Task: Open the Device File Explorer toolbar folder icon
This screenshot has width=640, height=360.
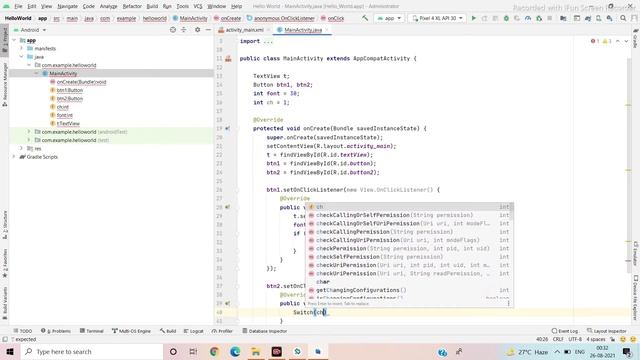Action: (563, 18)
